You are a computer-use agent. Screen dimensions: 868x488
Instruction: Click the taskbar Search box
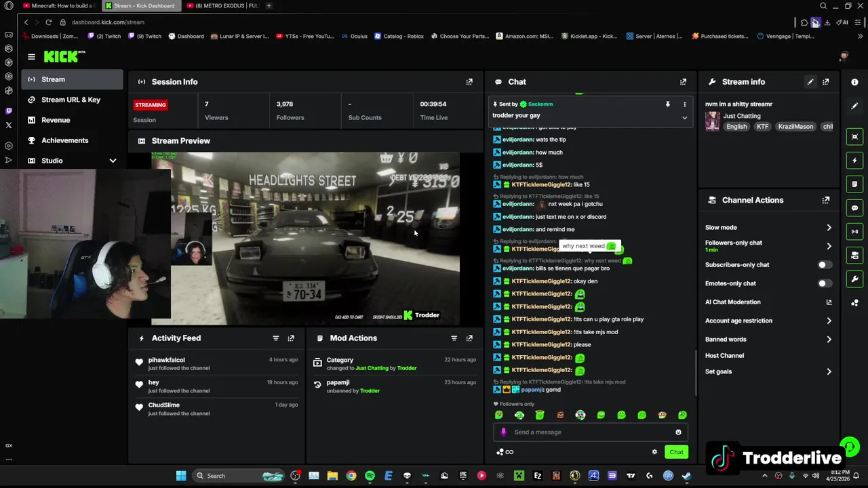tap(237, 476)
